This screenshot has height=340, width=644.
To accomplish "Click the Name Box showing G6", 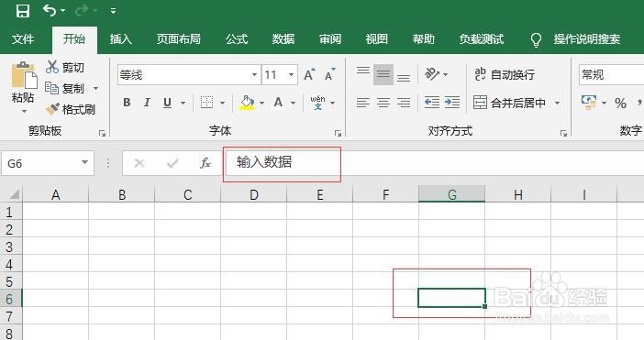I will pyautogui.click(x=48, y=163).
